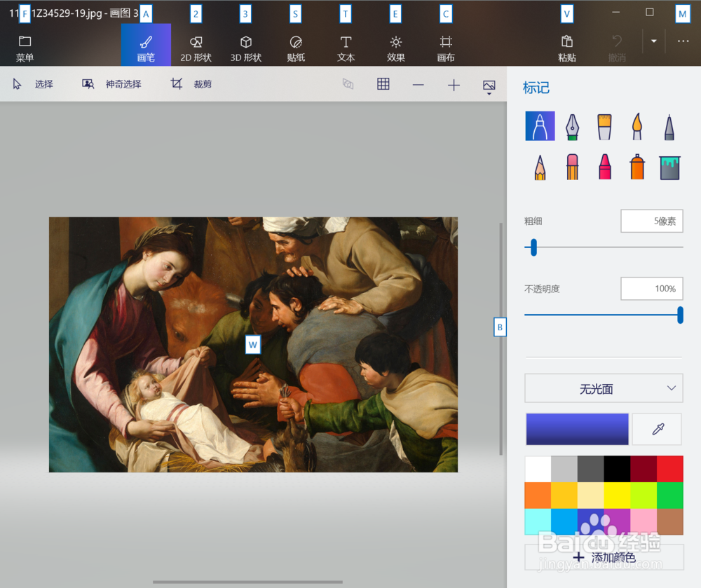This screenshot has height=588, width=701.
Task: Select the Oil brush tool
Action: point(604,126)
